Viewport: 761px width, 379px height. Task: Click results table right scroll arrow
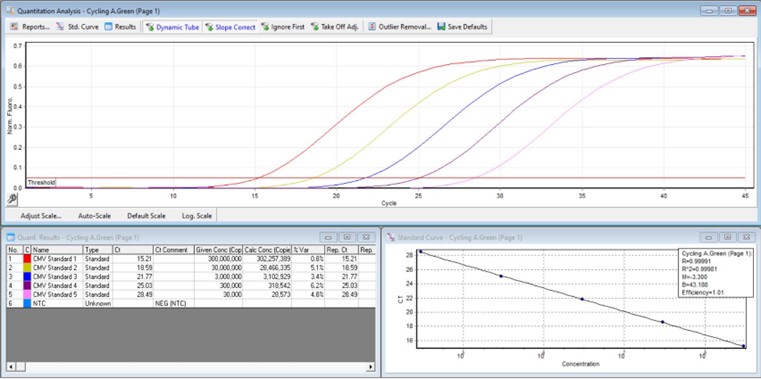[371, 367]
